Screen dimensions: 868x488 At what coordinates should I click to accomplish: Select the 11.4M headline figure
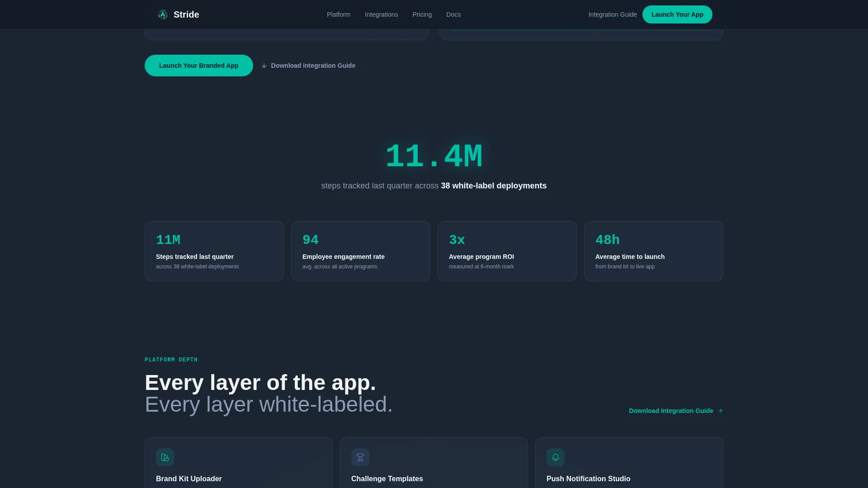pos(434,157)
